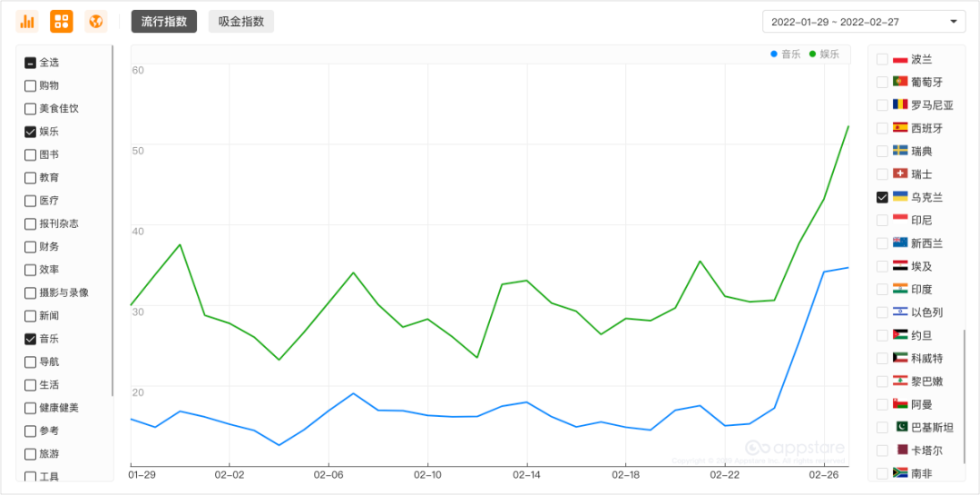The width and height of the screenshot is (980, 495).
Task: Click the Portugal flag icon
Action: [900, 82]
